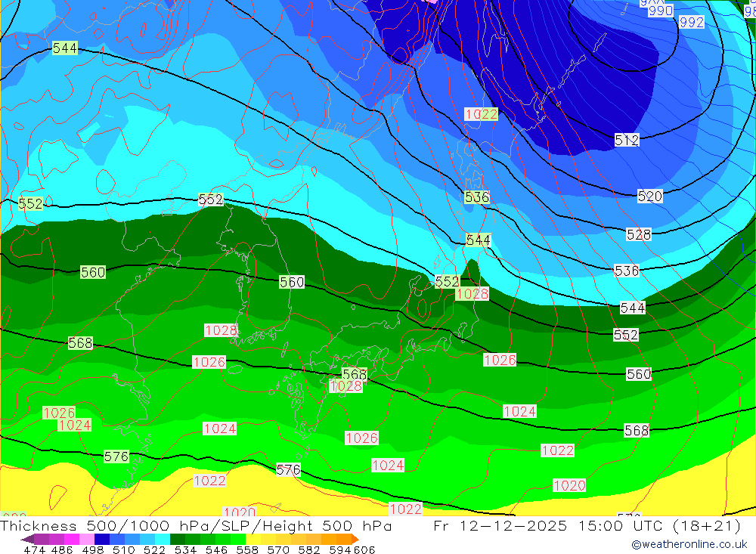This screenshot has width=756, height=554.
Task: Select the map title 'Thickness 500/1000 hPa/SLP/Height 500 hPa'
Action: coord(196,525)
